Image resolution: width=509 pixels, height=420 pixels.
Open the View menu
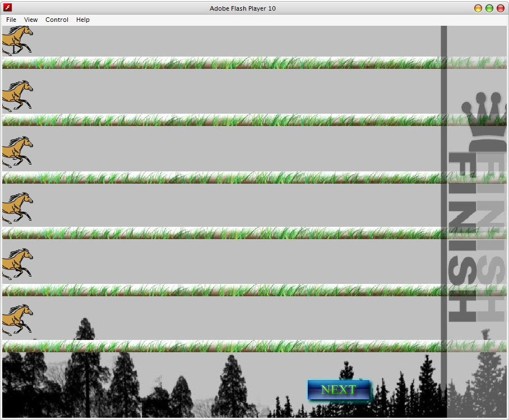[31, 20]
